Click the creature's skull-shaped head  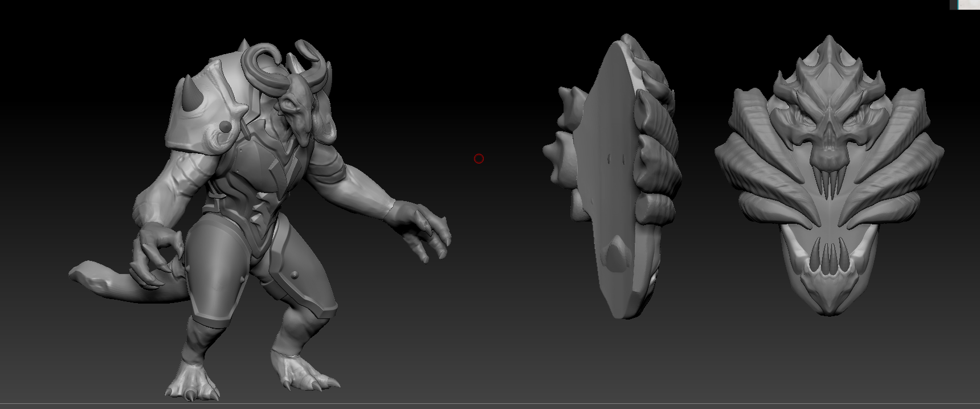click(x=296, y=107)
